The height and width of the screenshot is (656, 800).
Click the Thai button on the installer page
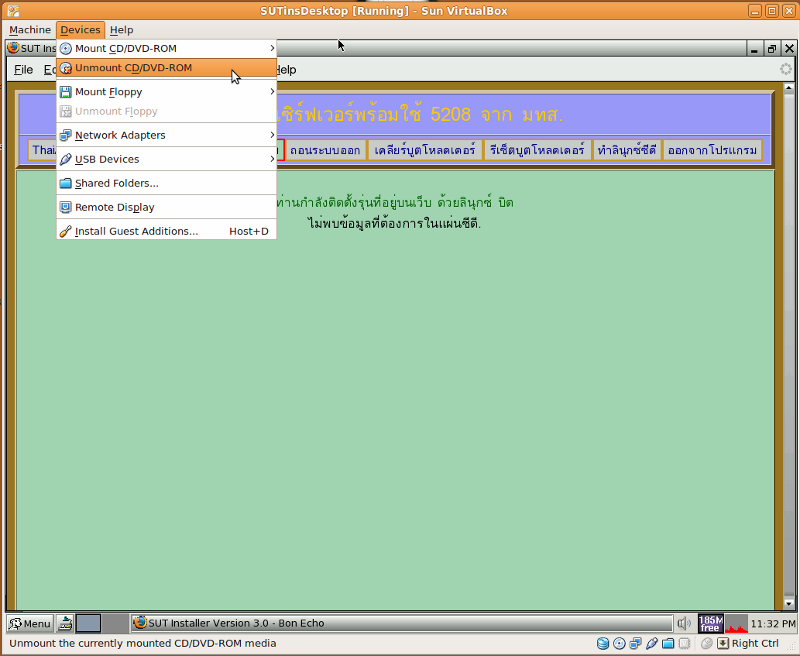pyautogui.click(x=43, y=150)
